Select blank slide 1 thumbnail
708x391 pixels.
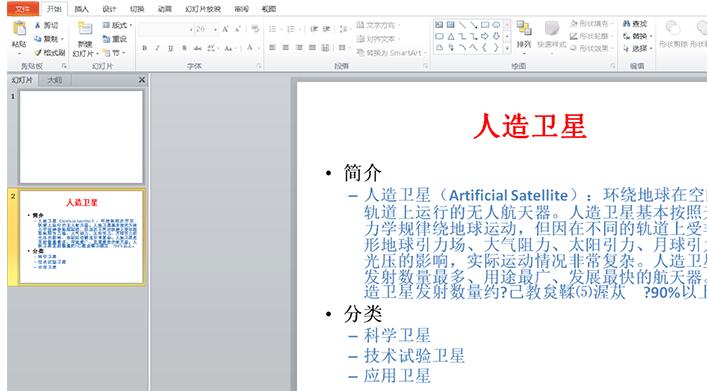point(81,137)
